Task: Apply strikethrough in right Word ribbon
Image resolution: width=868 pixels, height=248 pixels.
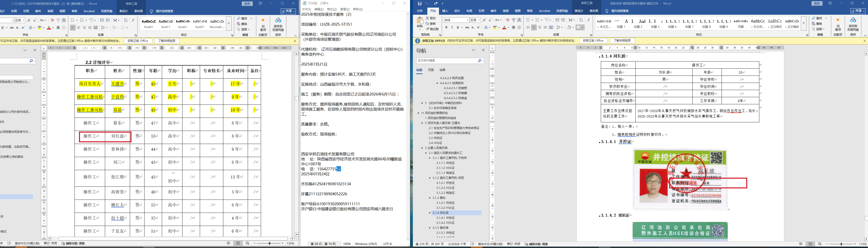Action: point(467,27)
